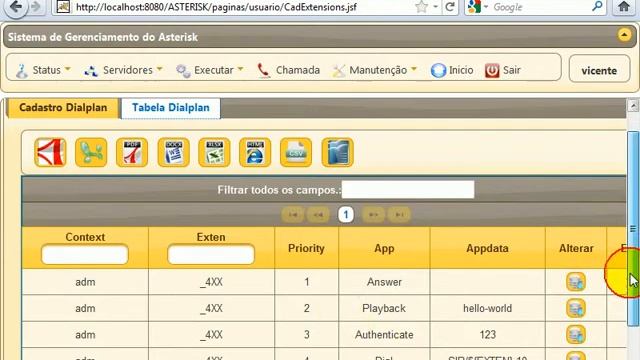Click Alterar icon for Playback row
Viewport: 640px width, 360px height.
coord(576,309)
